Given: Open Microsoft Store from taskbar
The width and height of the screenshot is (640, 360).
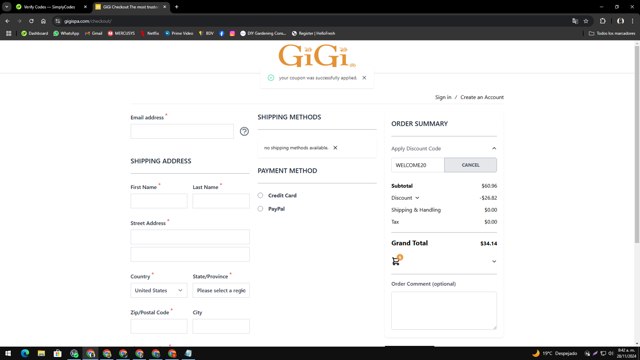Looking at the screenshot, I should click(x=58, y=353).
